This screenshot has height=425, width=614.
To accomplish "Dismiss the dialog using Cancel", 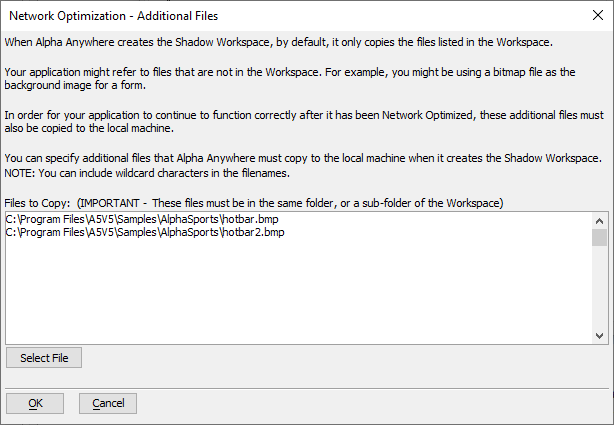I will [108, 403].
